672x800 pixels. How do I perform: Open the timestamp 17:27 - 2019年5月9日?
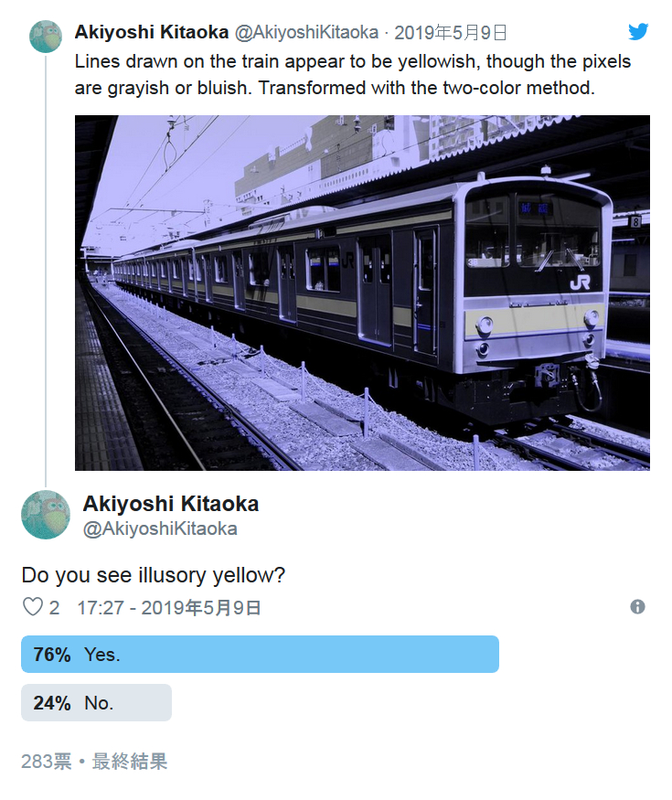point(169,608)
